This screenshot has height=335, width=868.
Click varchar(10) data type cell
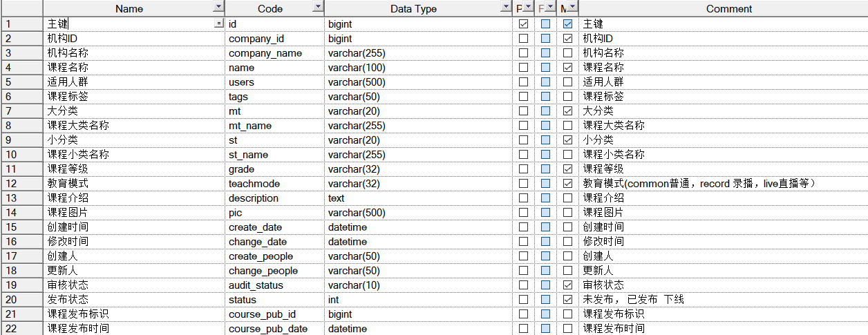419,285
